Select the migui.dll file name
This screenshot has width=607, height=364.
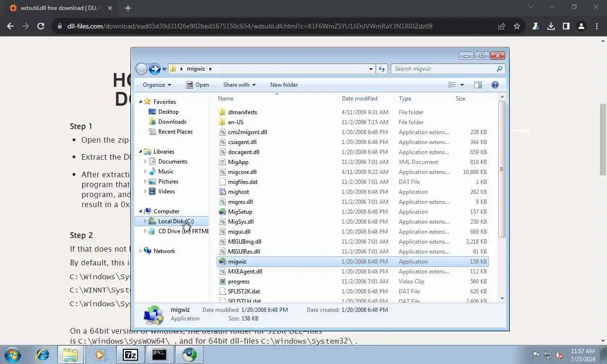click(239, 232)
